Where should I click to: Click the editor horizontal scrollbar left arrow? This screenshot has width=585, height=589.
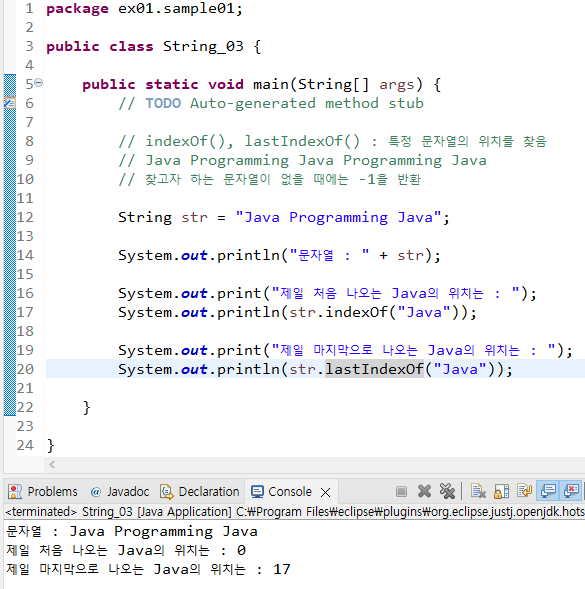click(x=52, y=465)
